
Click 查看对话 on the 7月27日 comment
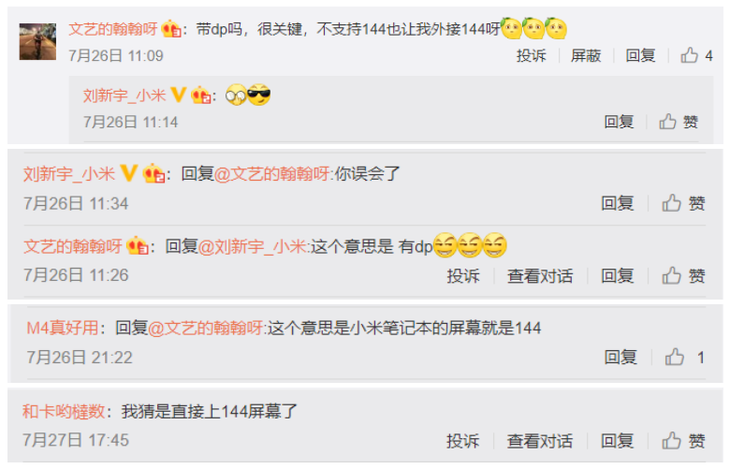coord(540,441)
